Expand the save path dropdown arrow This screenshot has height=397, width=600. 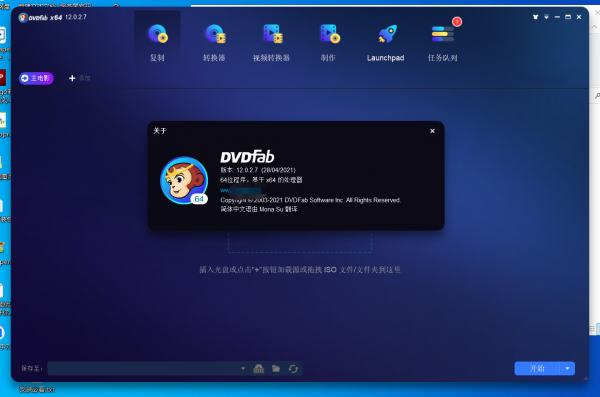[243, 369]
